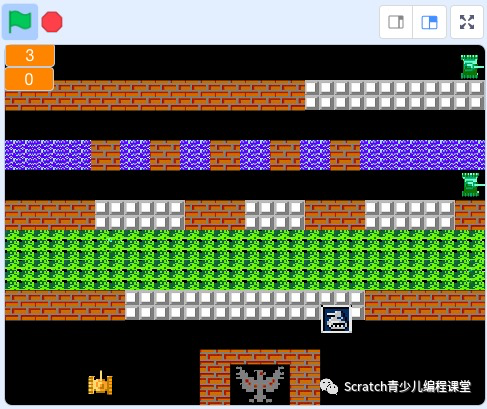Click the green flag to start
Screen dimensions: 487x409
pyautogui.click(x=20, y=22)
